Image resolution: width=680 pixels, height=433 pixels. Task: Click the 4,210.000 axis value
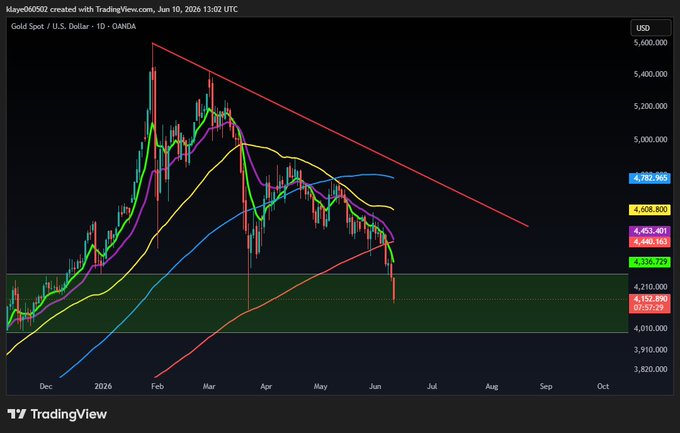pyautogui.click(x=650, y=287)
